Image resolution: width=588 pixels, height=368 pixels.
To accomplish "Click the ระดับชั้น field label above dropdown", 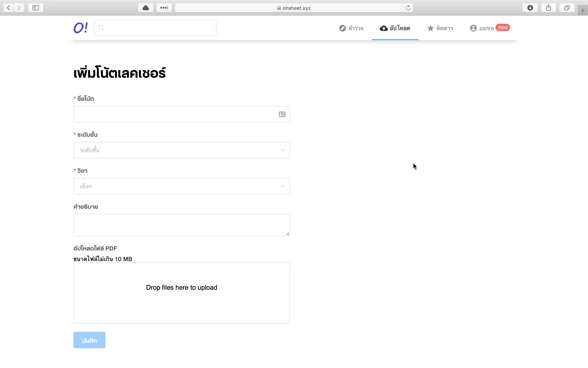I will (87, 135).
